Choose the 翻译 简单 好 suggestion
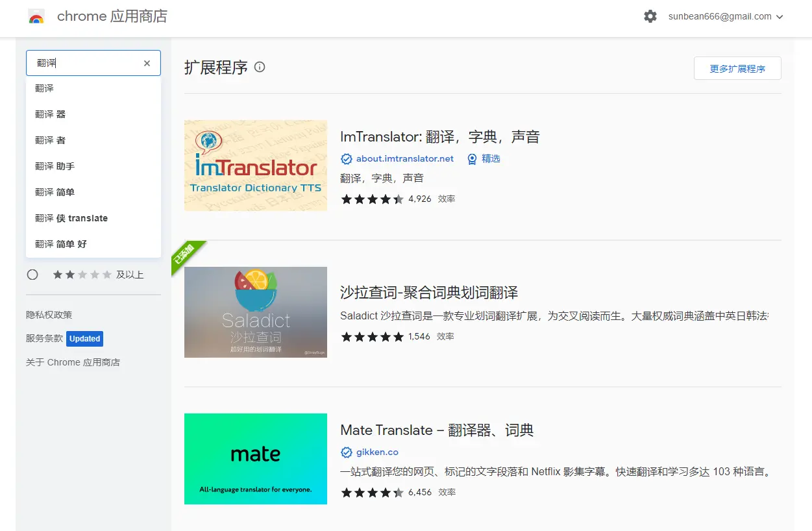The width and height of the screenshot is (812, 531). pos(93,244)
